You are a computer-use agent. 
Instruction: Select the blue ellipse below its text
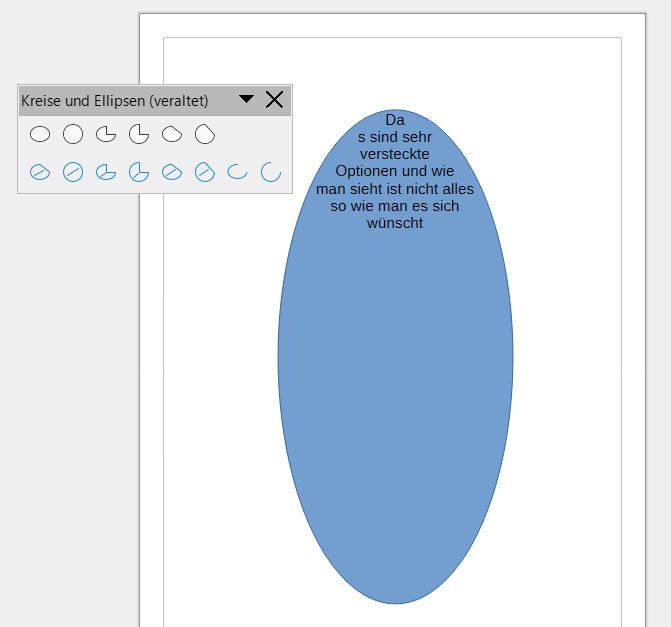[x=395, y=400]
